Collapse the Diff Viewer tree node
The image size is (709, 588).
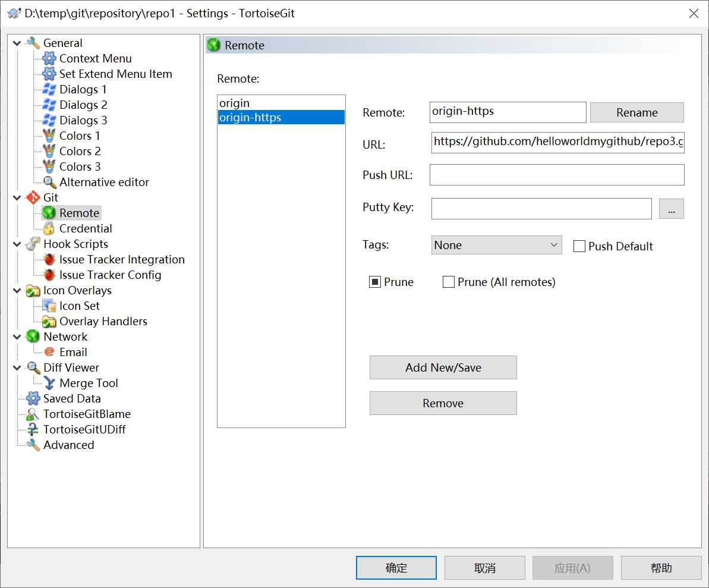coord(17,368)
